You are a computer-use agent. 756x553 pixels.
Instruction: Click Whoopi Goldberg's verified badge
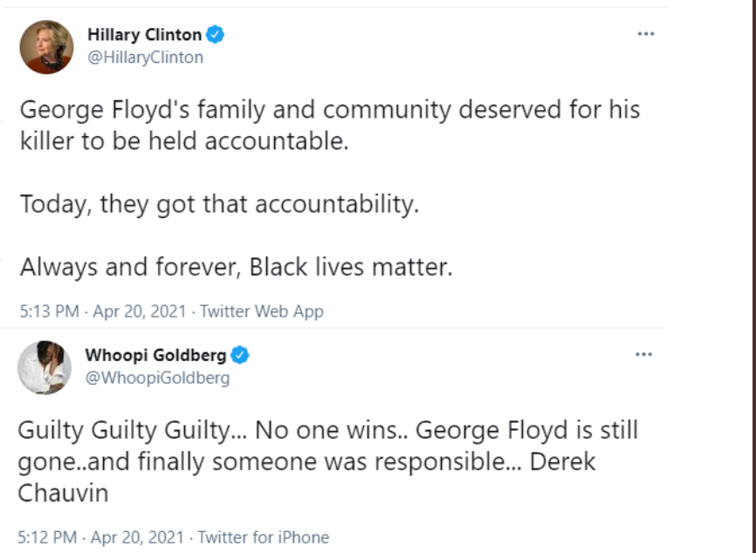point(239,355)
